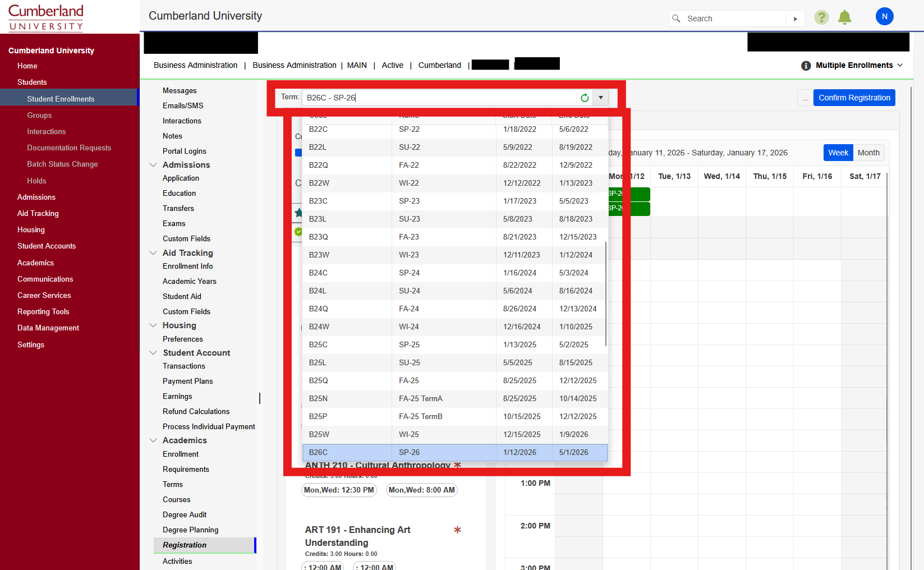Select the Mon,Wed: 12:30 PM time slot
Screen dimensions: 924x570
click(339, 490)
